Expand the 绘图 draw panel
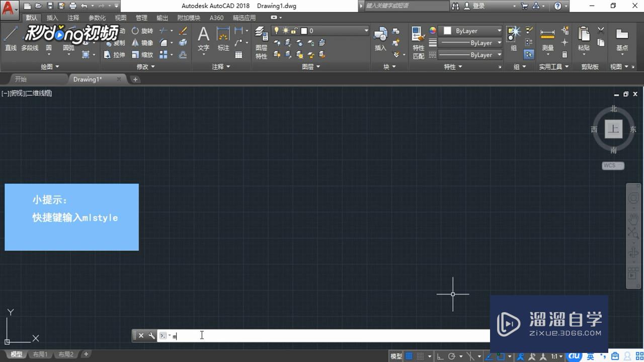644x362 pixels. 50,66
